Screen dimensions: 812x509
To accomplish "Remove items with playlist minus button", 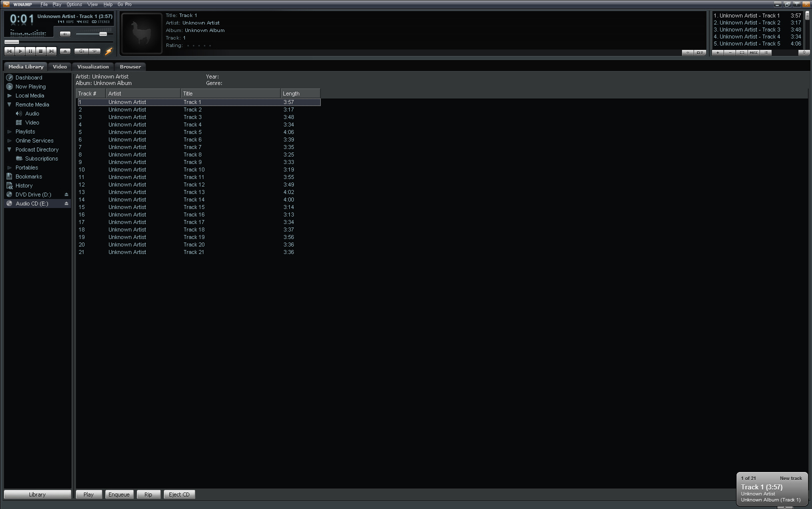I will [730, 52].
